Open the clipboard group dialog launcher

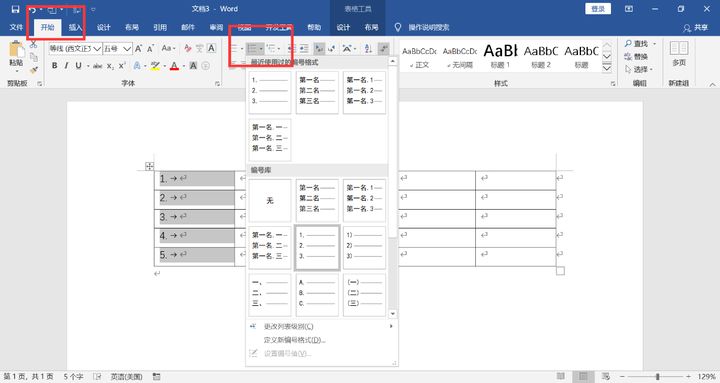click(x=40, y=84)
